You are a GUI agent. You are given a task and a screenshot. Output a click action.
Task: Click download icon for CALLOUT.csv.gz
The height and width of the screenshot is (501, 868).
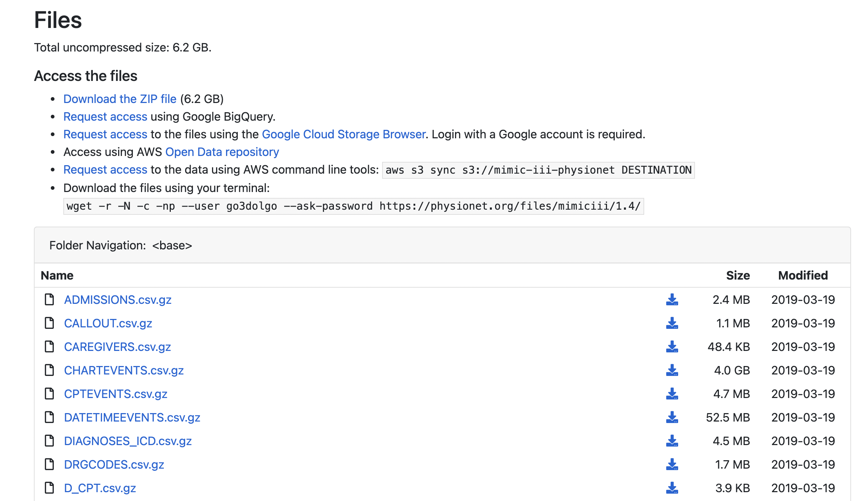click(x=672, y=323)
